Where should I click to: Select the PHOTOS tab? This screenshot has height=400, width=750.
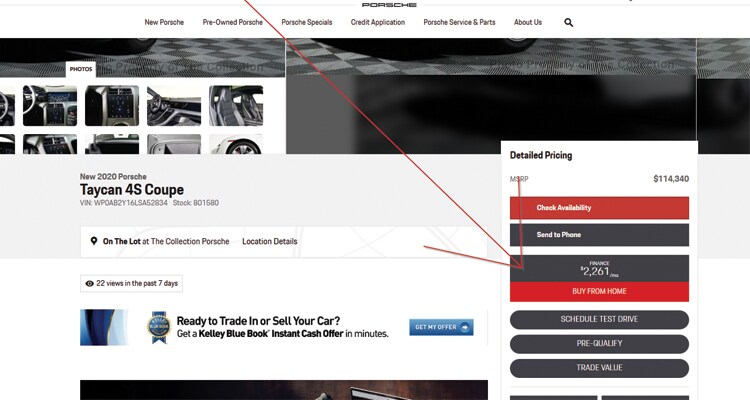coord(81,69)
